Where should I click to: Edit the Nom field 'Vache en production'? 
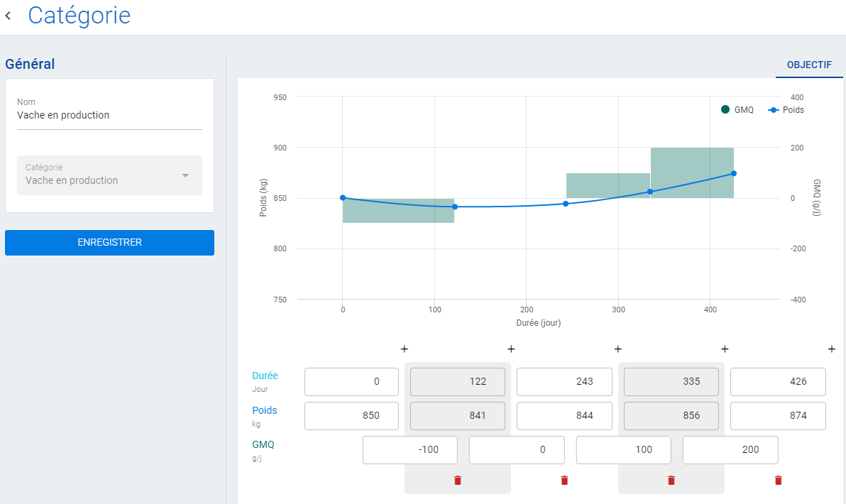click(109, 115)
